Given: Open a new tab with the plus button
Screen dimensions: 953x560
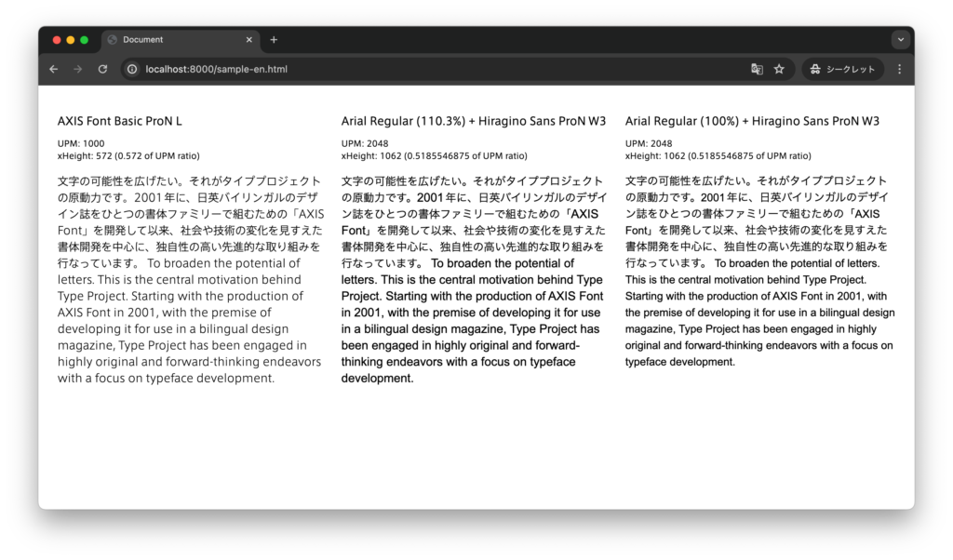Looking at the screenshot, I should 274,39.
